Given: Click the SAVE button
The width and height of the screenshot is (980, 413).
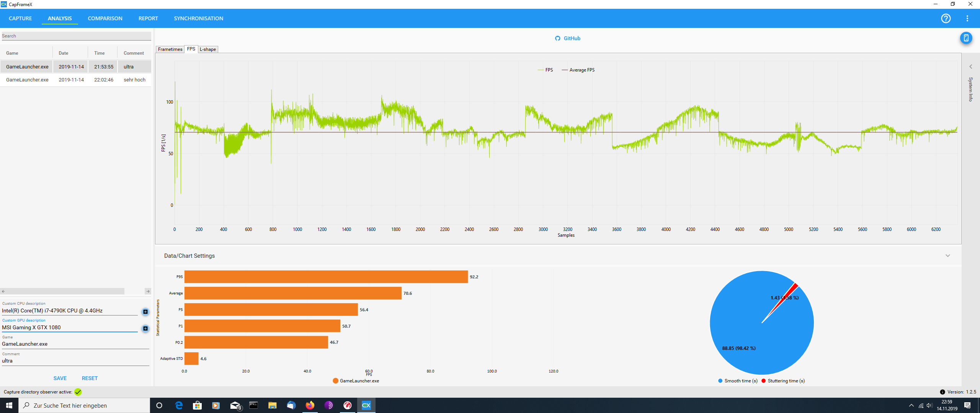Looking at the screenshot, I should [x=60, y=378].
